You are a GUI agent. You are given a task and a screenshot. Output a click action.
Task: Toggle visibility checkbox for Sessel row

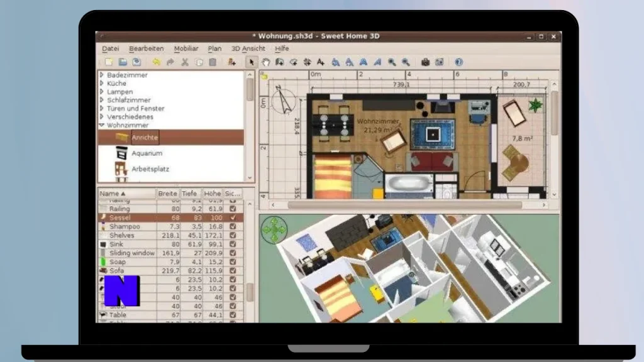pos(233,217)
